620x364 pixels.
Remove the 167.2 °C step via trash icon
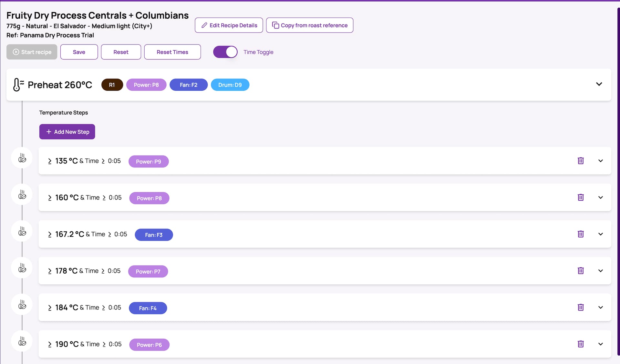pos(581,234)
